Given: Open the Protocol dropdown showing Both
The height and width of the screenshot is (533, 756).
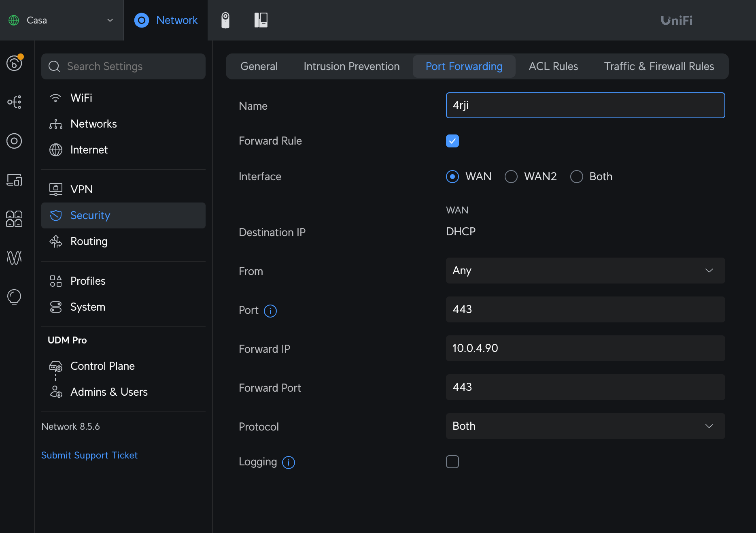Looking at the screenshot, I should (585, 426).
